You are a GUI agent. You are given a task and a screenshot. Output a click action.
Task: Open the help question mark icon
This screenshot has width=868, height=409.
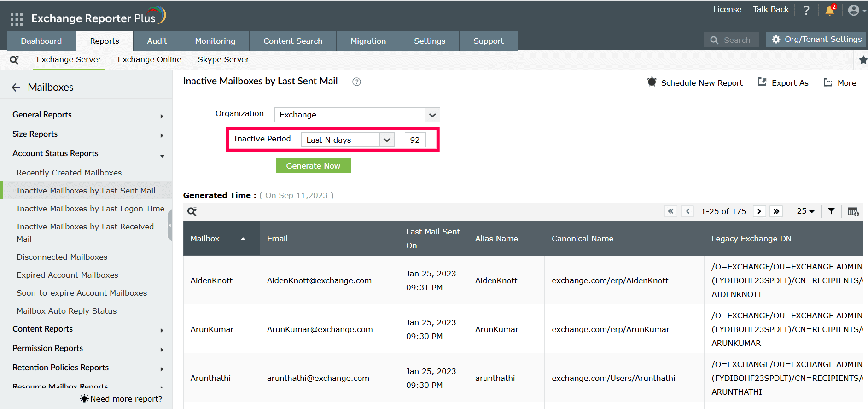[806, 11]
